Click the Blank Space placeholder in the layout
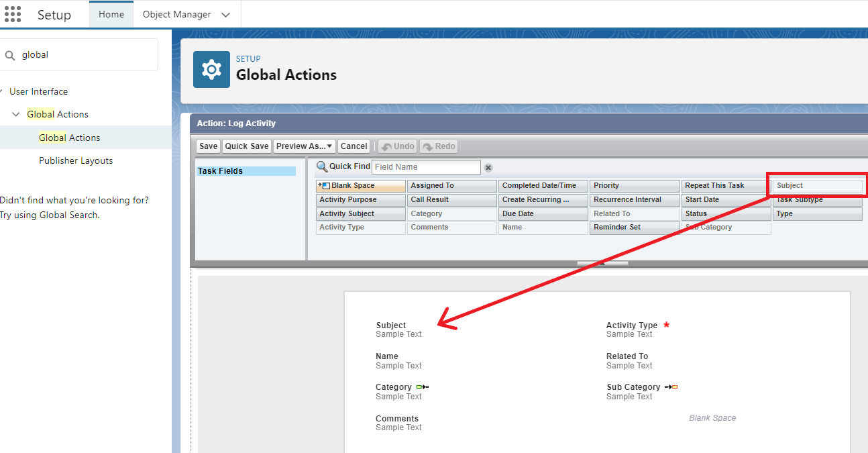 click(x=712, y=418)
